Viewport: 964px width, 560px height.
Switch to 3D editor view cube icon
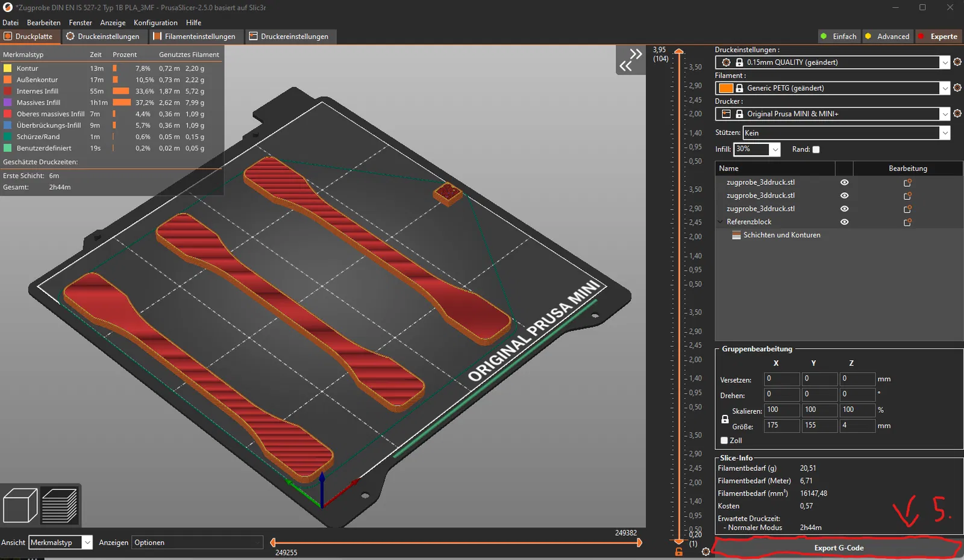click(20, 506)
